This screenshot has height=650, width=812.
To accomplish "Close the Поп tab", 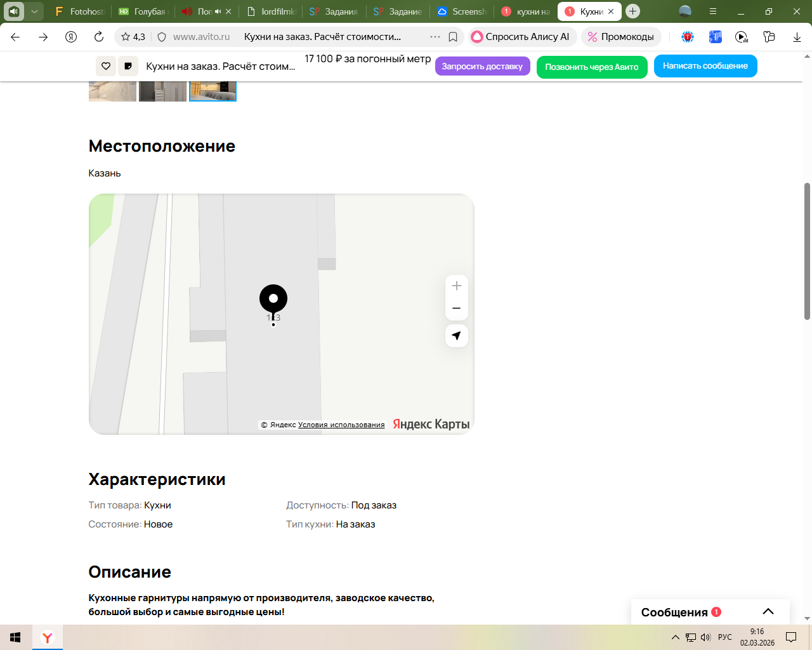I will [228, 11].
